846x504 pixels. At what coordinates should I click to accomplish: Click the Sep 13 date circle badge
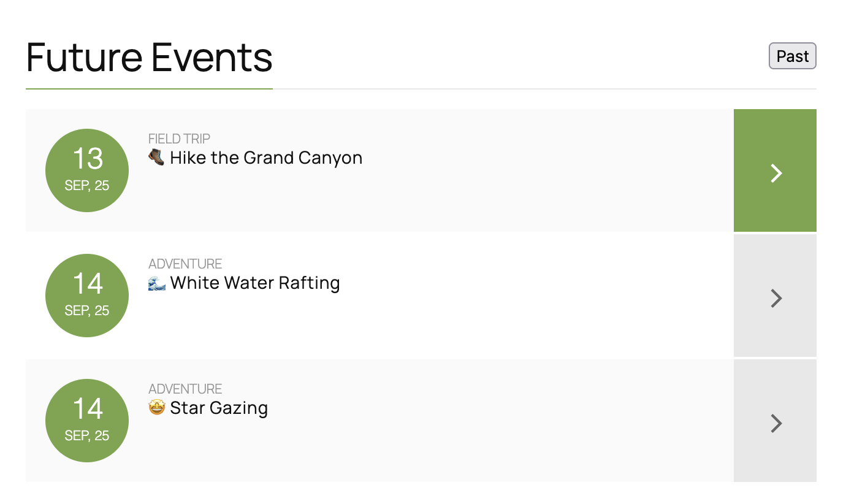click(87, 170)
